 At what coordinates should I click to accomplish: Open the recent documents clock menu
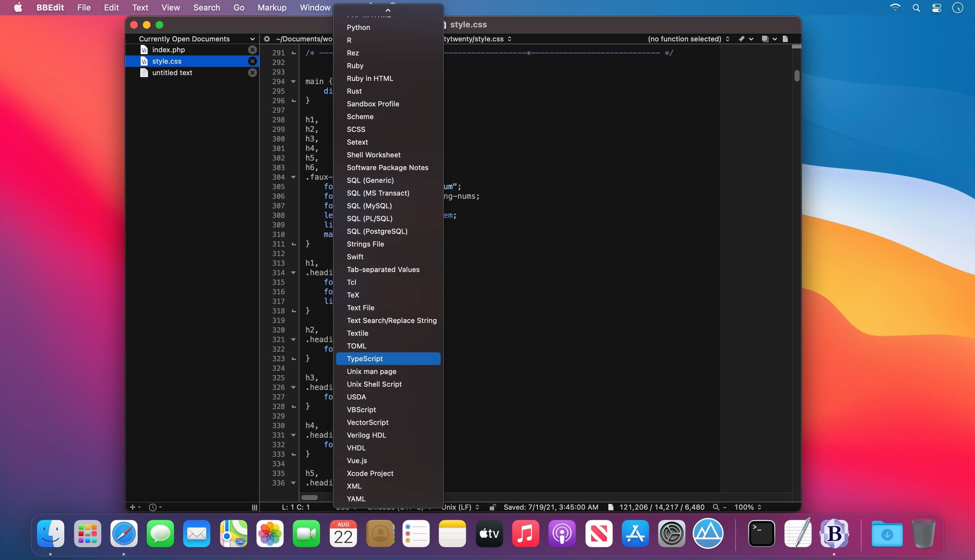[x=155, y=507]
